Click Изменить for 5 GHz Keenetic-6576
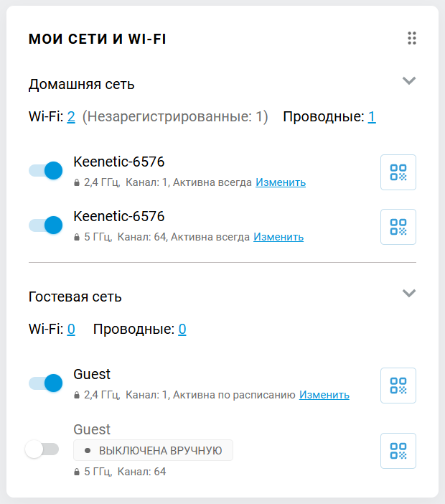 click(x=278, y=237)
